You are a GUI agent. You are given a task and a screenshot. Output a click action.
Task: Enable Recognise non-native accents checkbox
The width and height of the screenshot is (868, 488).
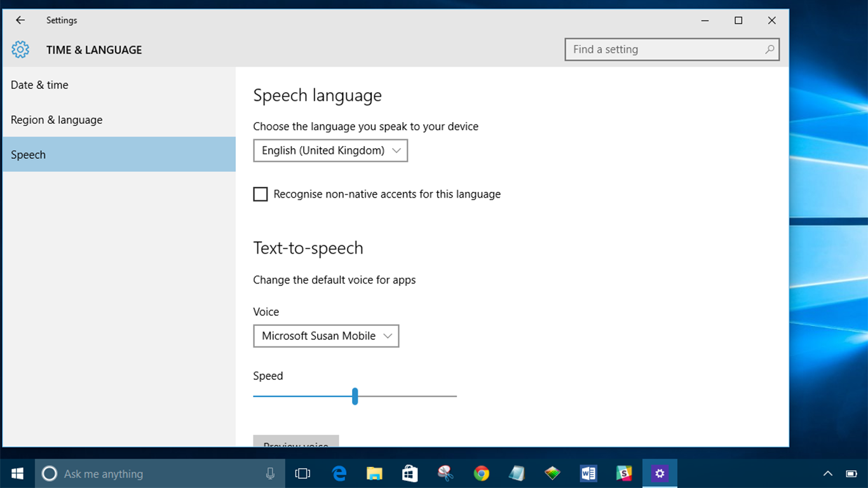pyautogui.click(x=261, y=194)
